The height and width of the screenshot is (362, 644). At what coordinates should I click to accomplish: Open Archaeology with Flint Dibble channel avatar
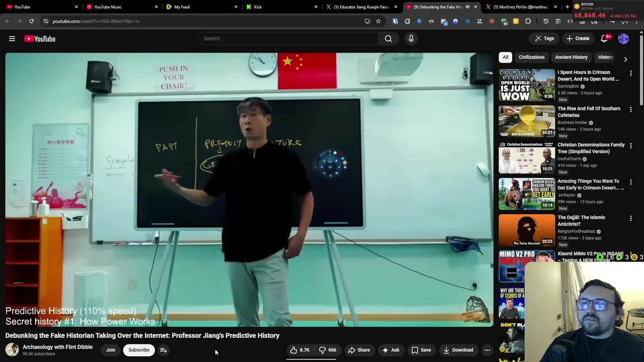(12, 350)
